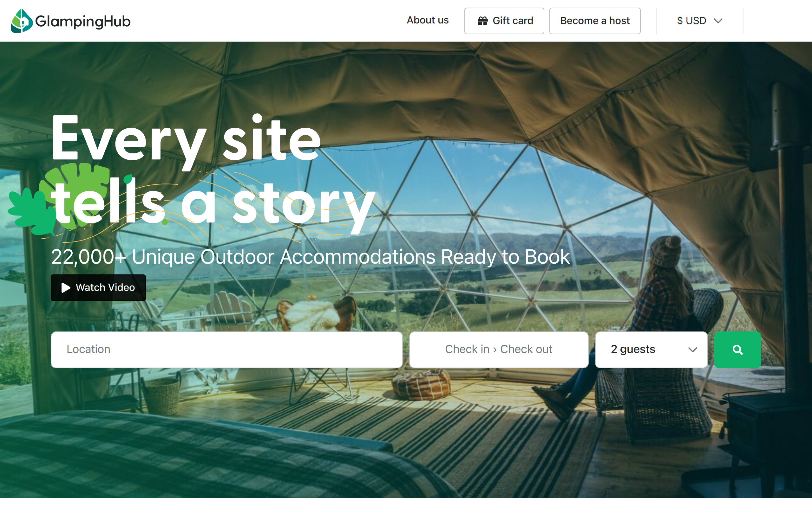Expand the USD currency chevron

click(718, 21)
